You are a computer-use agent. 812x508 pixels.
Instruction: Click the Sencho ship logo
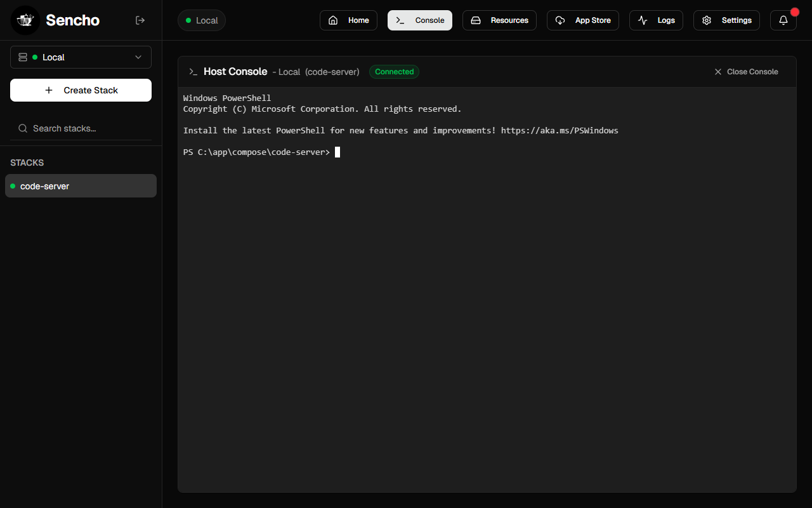tap(25, 20)
